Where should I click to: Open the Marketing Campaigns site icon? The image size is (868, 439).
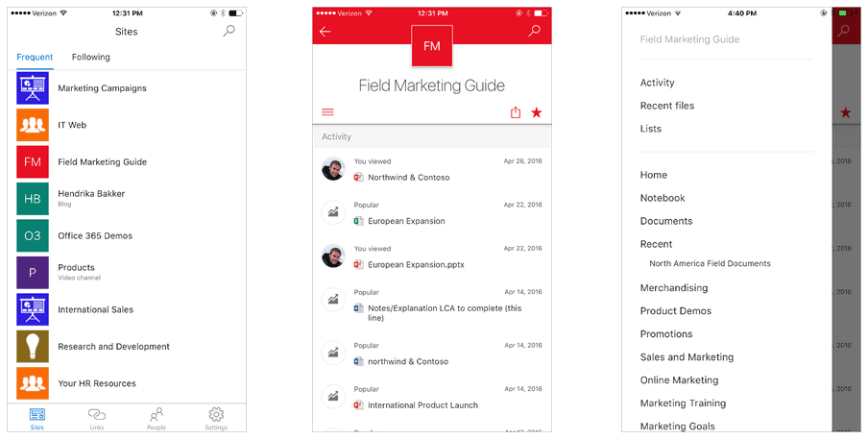(33, 88)
